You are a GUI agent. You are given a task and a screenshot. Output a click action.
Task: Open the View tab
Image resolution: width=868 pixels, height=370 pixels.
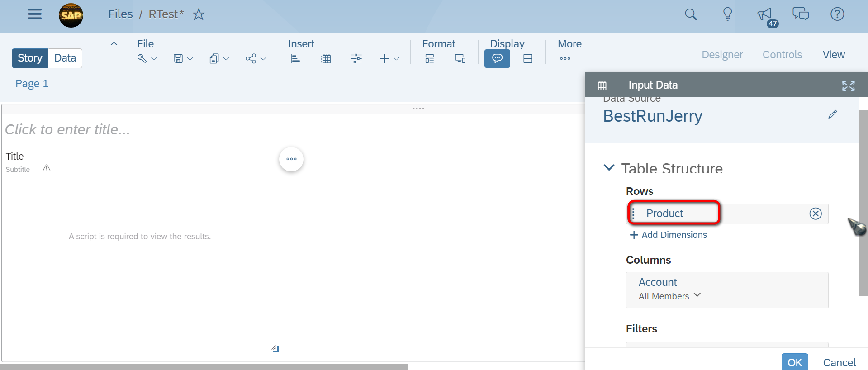[x=834, y=55]
